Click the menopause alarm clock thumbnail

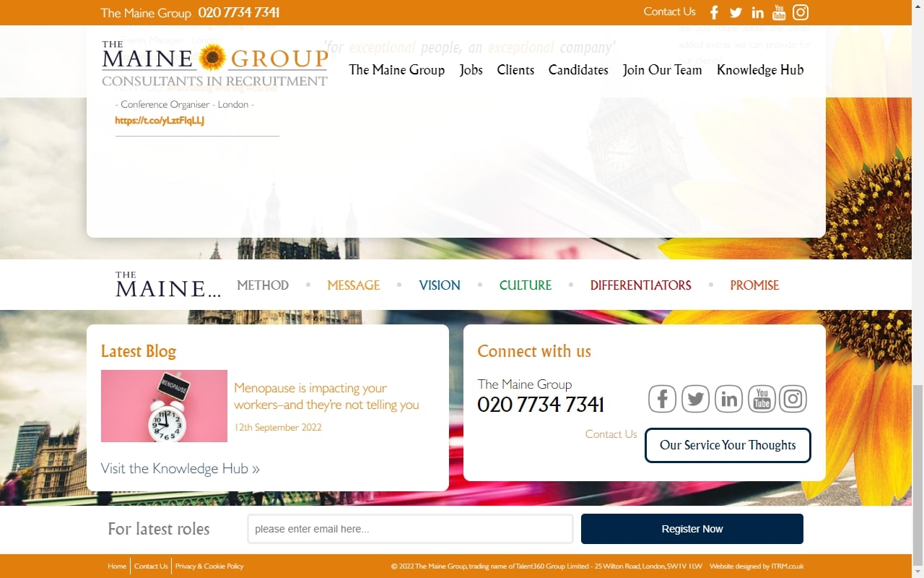point(164,406)
